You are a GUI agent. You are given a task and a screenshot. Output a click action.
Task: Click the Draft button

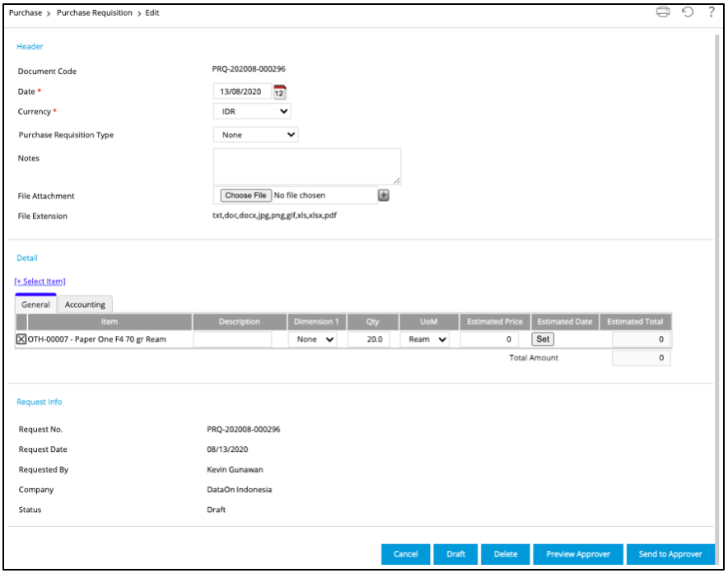(455, 554)
